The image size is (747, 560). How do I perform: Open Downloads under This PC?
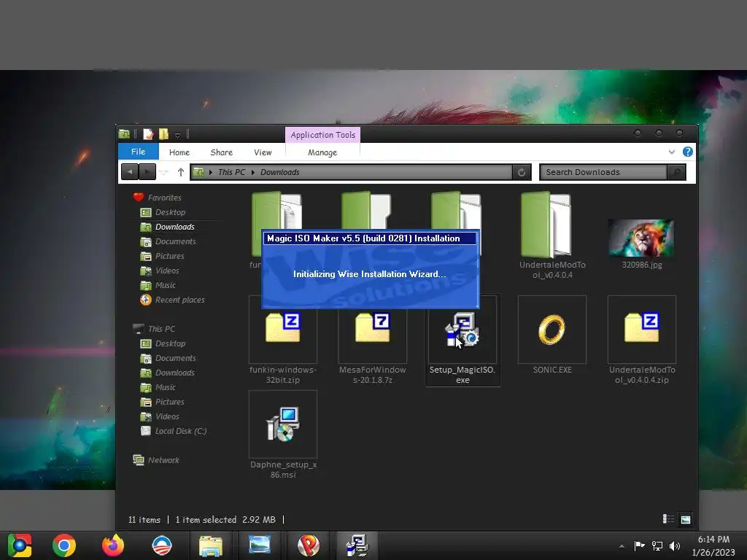pos(174,373)
